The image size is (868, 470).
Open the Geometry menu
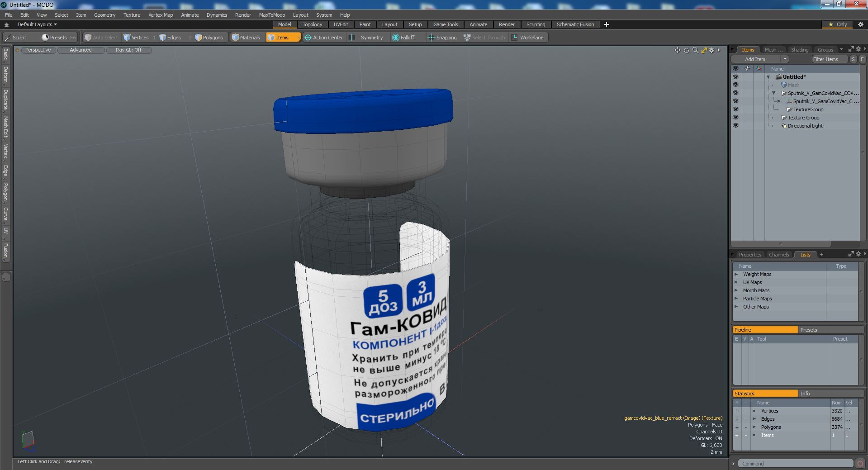click(x=104, y=15)
